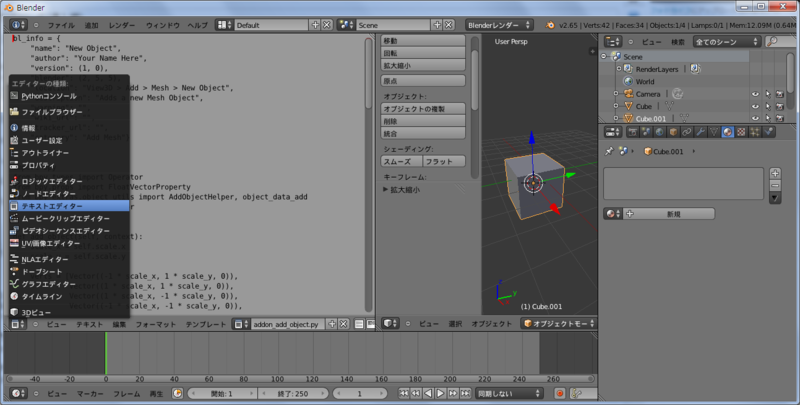Toggle renderability camera icon for Camera row
The height and width of the screenshot is (405, 800).
tap(780, 94)
